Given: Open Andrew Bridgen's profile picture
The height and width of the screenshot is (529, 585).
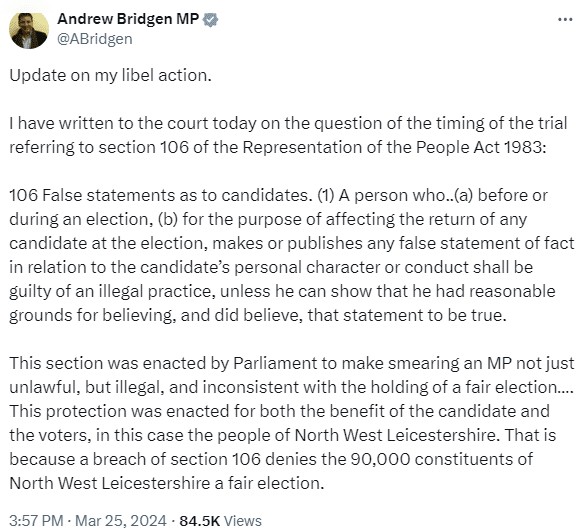Looking at the screenshot, I should [29, 30].
